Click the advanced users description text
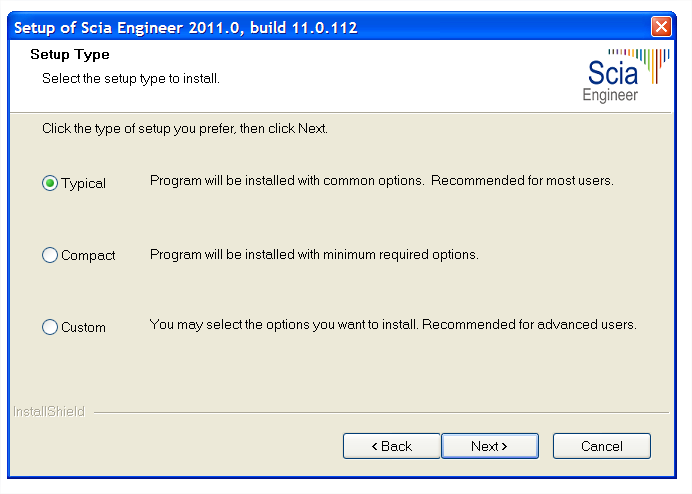The image size is (692, 494). click(393, 324)
